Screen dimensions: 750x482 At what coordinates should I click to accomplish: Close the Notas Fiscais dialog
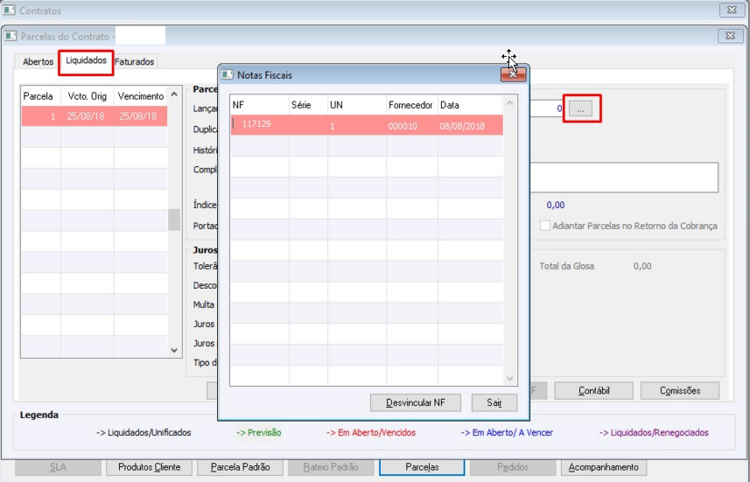(x=513, y=75)
